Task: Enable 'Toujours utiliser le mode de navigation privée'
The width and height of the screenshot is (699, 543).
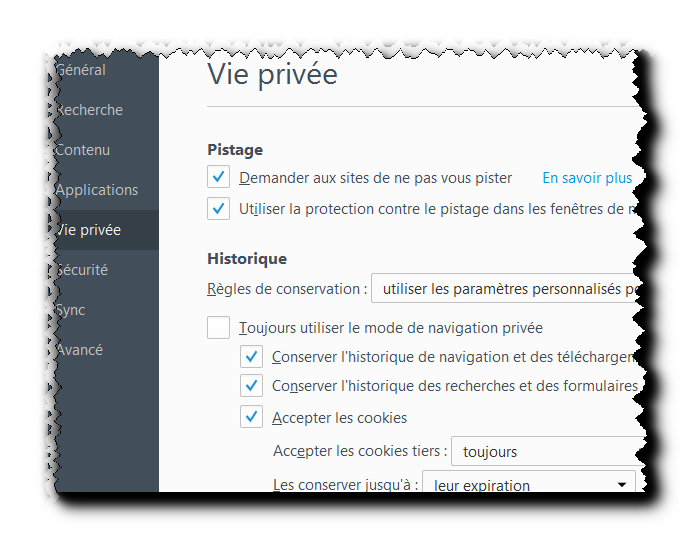Action: point(219,327)
